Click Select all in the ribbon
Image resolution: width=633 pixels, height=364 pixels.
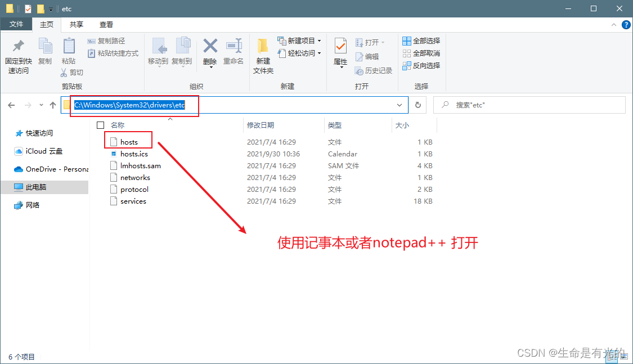click(421, 41)
